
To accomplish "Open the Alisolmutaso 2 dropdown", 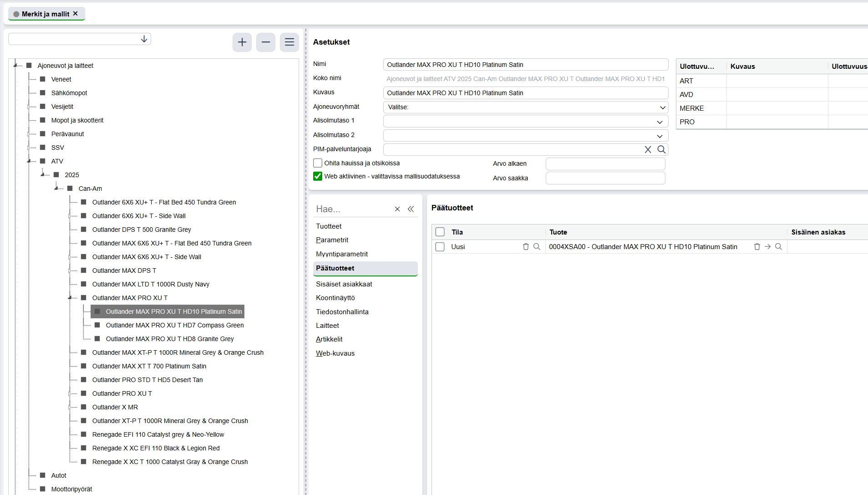I will point(526,136).
